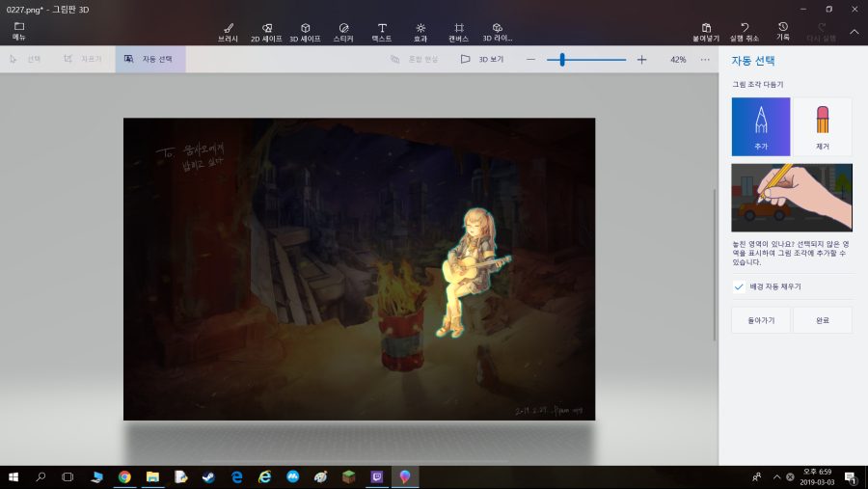Select the 텍스트 text tool
This screenshot has width=868, height=489.
coord(381,33)
